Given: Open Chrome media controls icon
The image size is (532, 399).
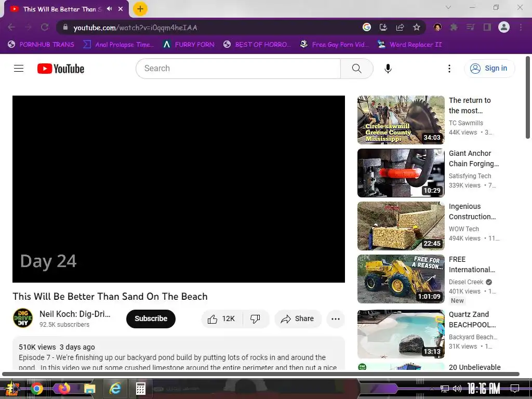Looking at the screenshot, I should (x=471, y=27).
